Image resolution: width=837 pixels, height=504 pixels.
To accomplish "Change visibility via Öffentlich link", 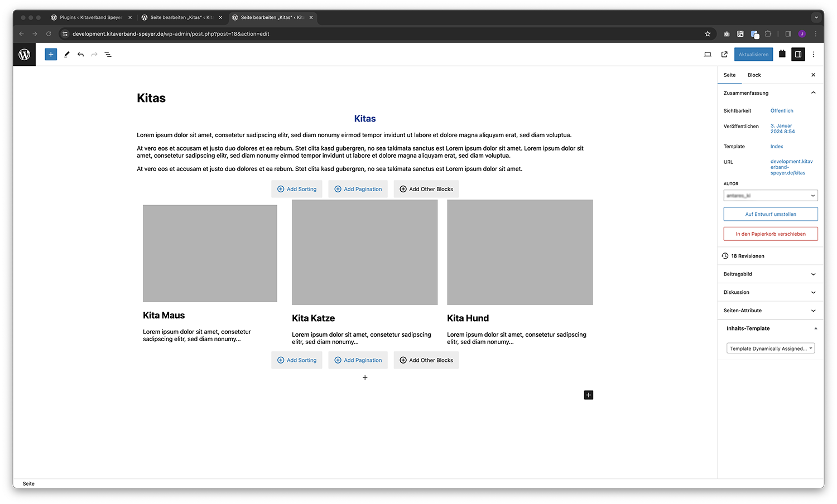I will tap(782, 111).
